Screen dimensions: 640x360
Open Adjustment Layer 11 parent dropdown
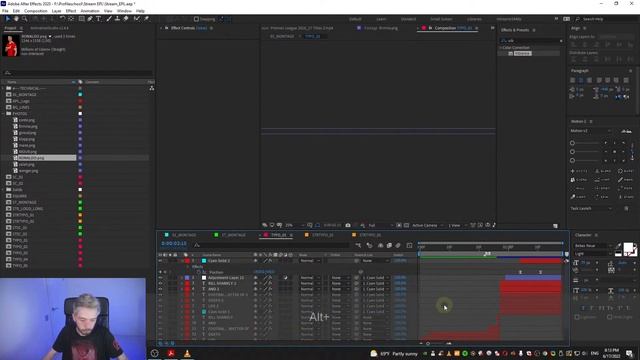(376, 278)
